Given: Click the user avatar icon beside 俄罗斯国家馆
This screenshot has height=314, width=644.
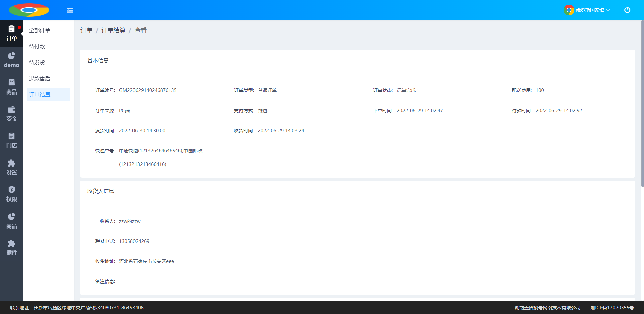Looking at the screenshot, I should pyautogui.click(x=569, y=10).
